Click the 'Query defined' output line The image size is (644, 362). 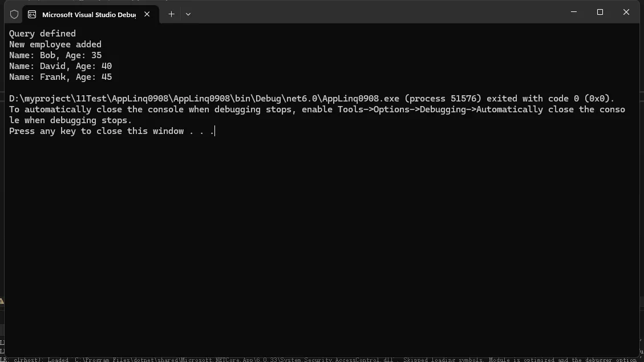click(42, 34)
